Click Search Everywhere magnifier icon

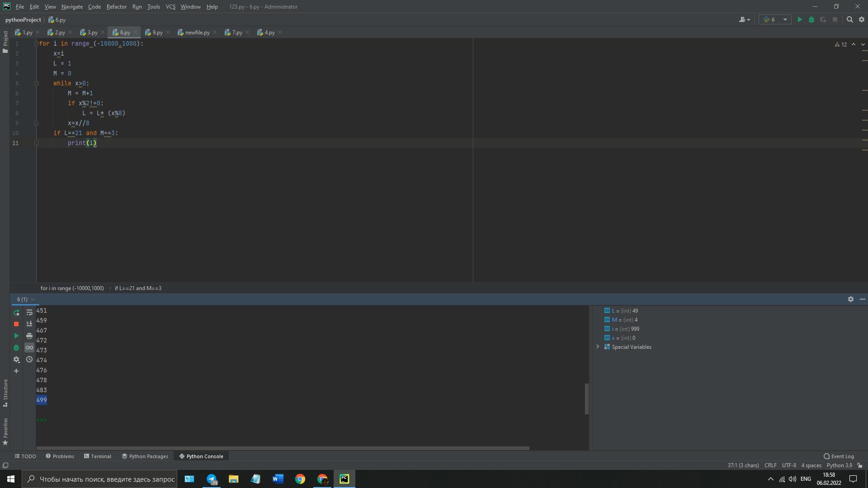click(x=849, y=19)
